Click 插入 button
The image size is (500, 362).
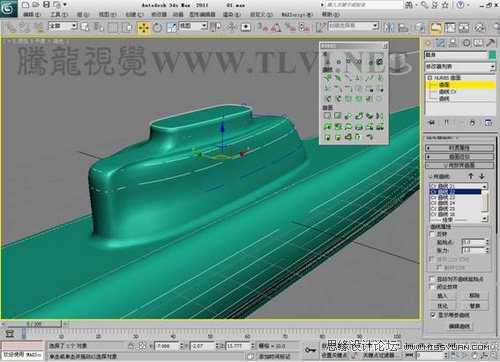coord(442,296)
